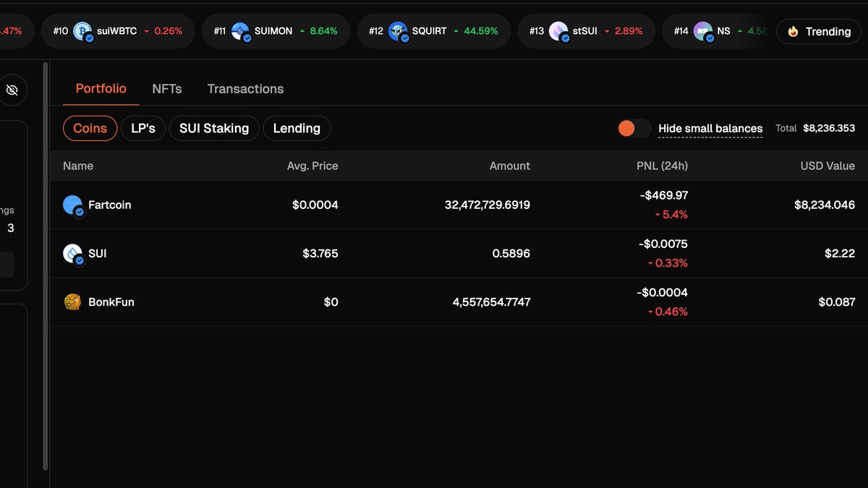Screen dimensions: 868x488
Task: Switch to the Portfolio tab
Action: point(101,89)
